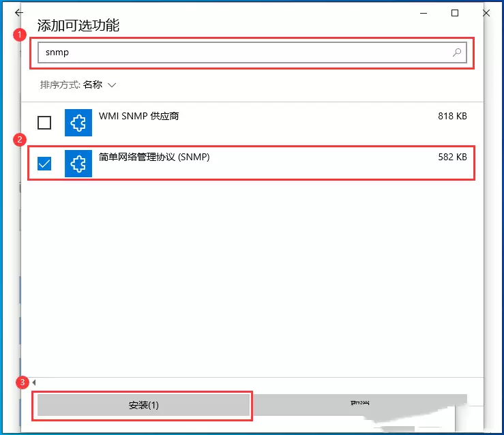Image resolution: width=504 pixels, height=435 pixels.
Task: Minimize the 添加可选功能 window
Action: (424, 13)
